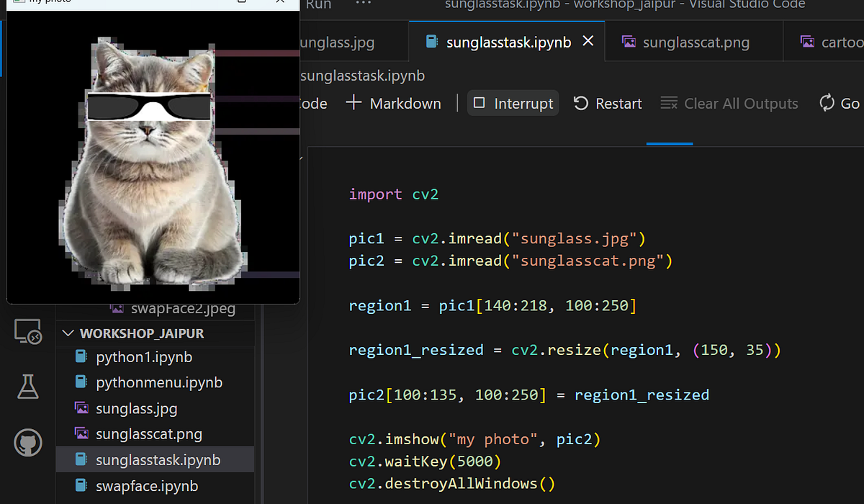
Task: Click Interrupt to stop execution
Action: point(513,103)
